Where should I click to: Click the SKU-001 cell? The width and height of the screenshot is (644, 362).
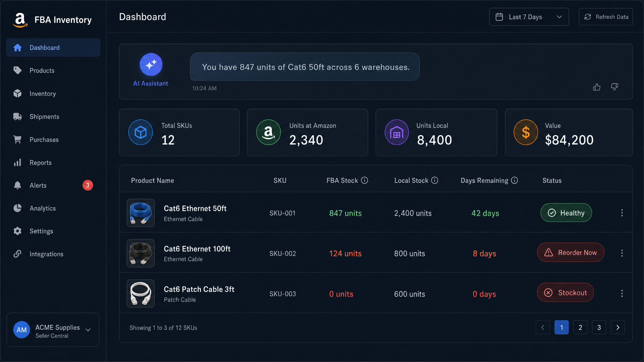pyautogui.click(x=282, y=213)
